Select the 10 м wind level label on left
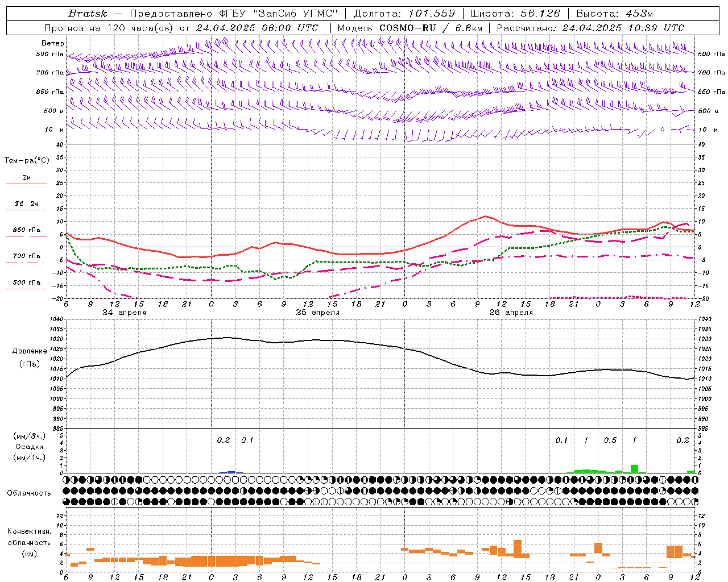Viewport: 728px width, 582px height. pos(55,130)
